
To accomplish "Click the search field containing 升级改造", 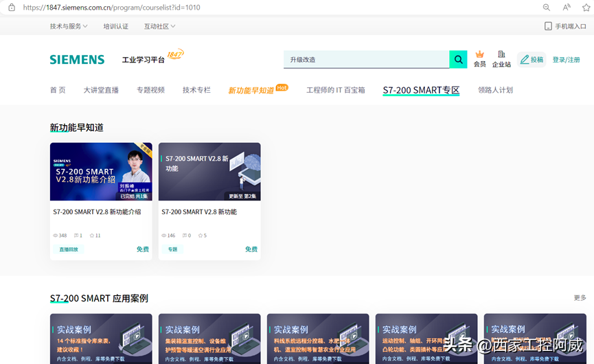I will [x=365, y=60].
